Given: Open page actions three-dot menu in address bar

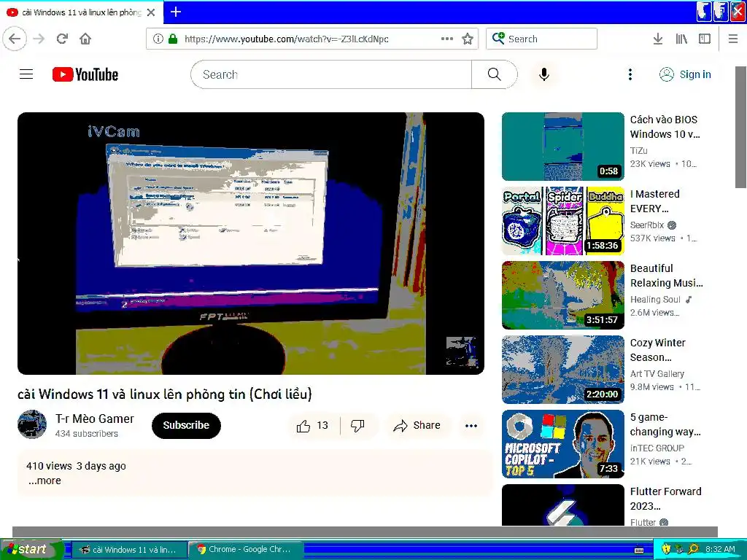Looking at the screenshot, I should click(x=447, y=39).
